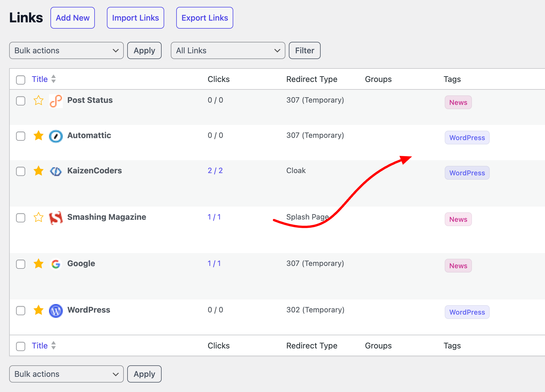This screenshot has width=545, height=392.
Task: Star the Smashing Magazine link
Action: point(38,217)
